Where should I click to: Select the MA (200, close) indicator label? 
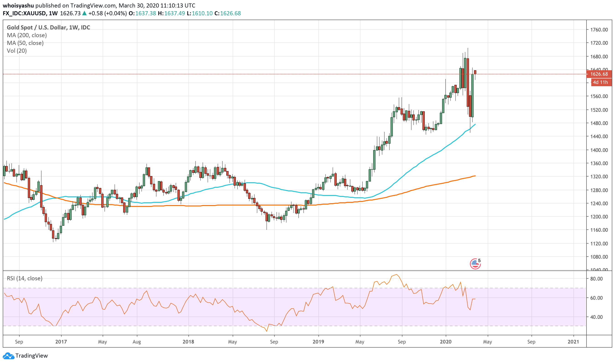point(27,35)
